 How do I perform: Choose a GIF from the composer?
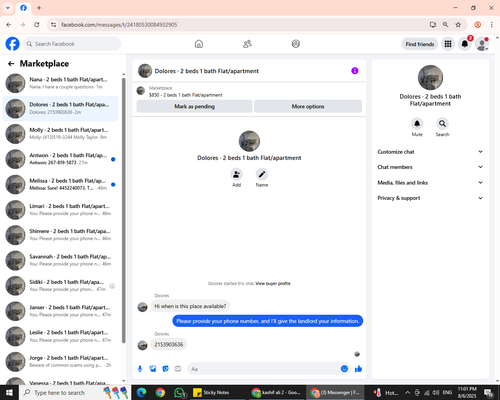[x=178, y=369]
